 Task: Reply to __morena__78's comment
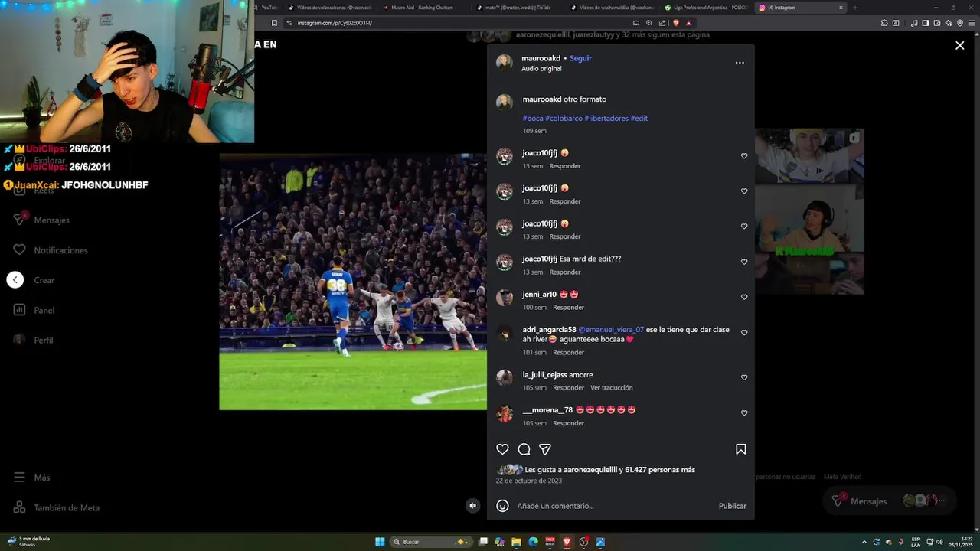568,423
